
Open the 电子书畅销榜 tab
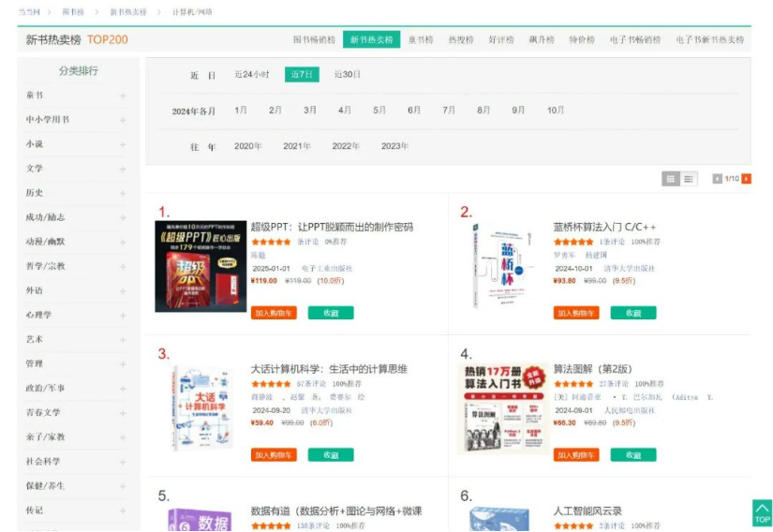[x=635, y=40]
